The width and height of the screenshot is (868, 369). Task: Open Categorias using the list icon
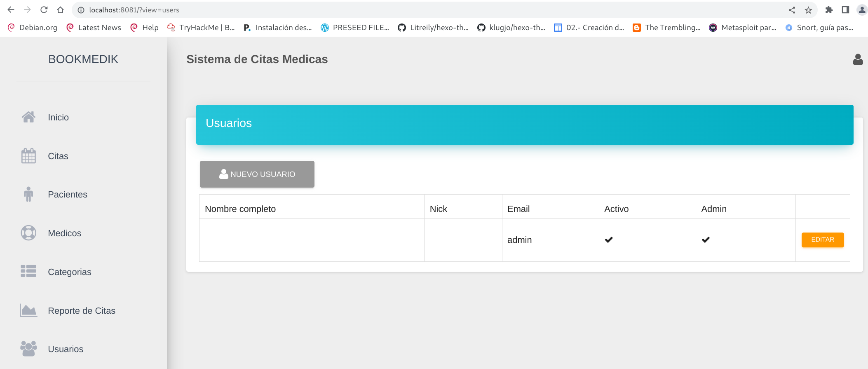coord(28,272)
